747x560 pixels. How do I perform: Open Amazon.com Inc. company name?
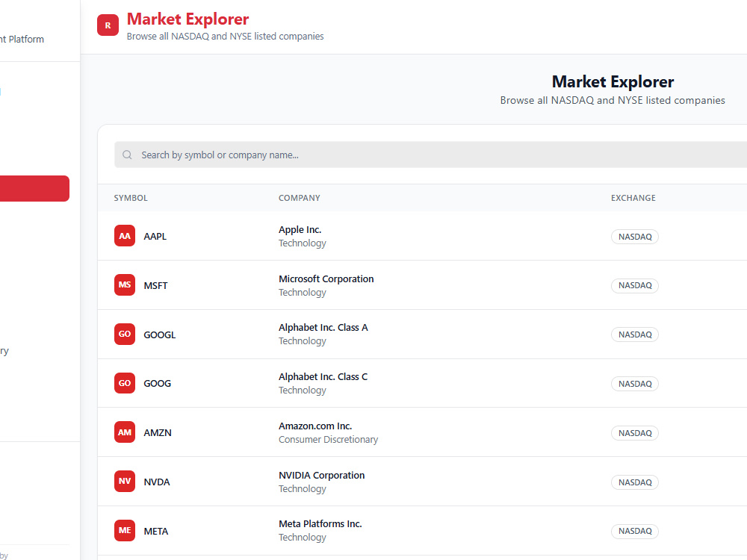[315, 426]
